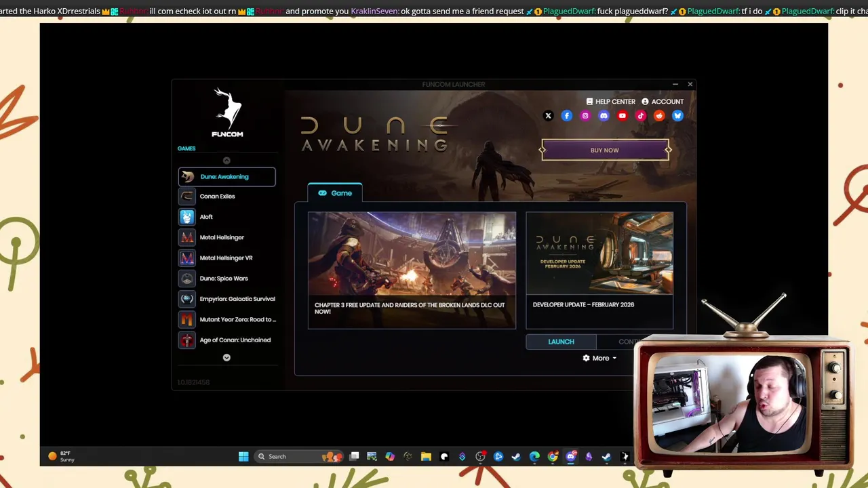868x488 pixels.
Task: Open the Funcom Launcher taskbar icon
Action: pos(625,457)
